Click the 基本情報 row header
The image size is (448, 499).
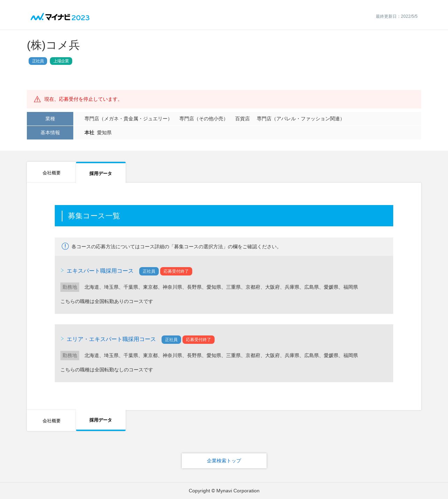tap(50, 133)
